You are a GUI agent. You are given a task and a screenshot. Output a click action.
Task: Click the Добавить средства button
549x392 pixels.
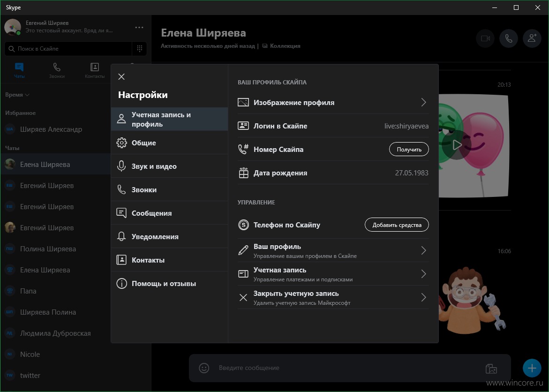(x=397, y=225)
